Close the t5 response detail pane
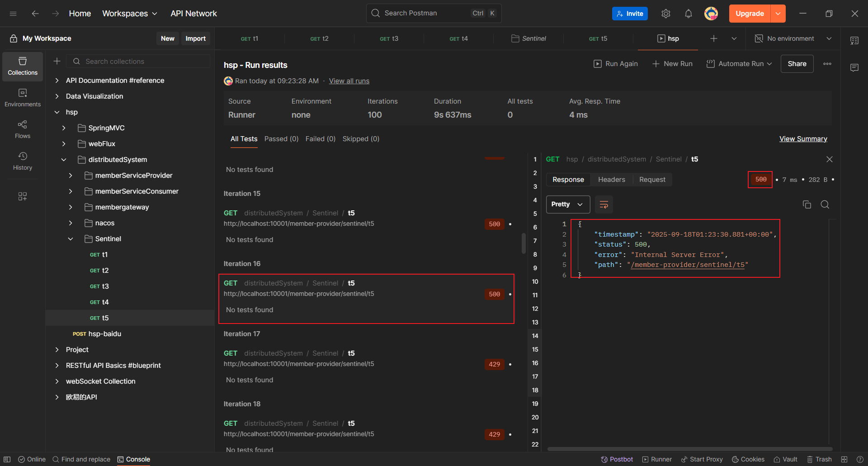This screenshot has width=868, height=466. click(829, 159)
